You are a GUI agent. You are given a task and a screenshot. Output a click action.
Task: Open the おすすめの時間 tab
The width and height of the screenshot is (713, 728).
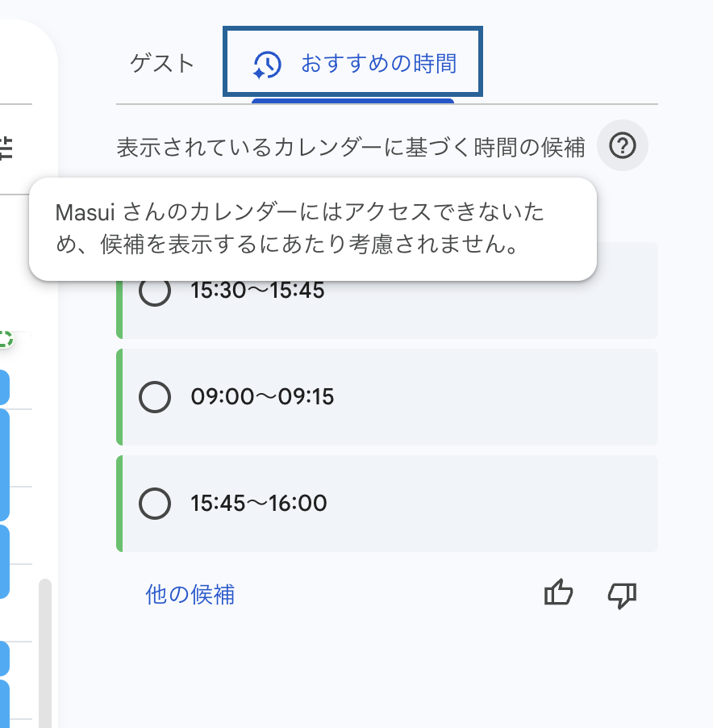coord(378,63)
